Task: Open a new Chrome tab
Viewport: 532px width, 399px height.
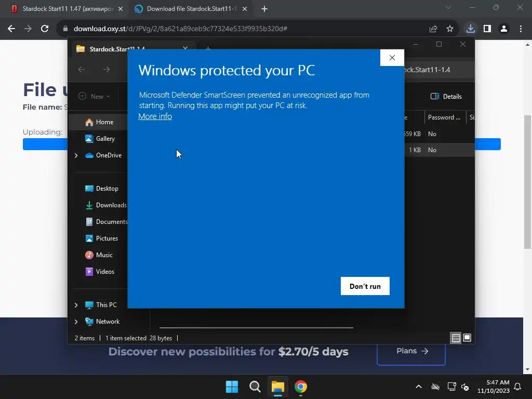Action: [264, 9]
